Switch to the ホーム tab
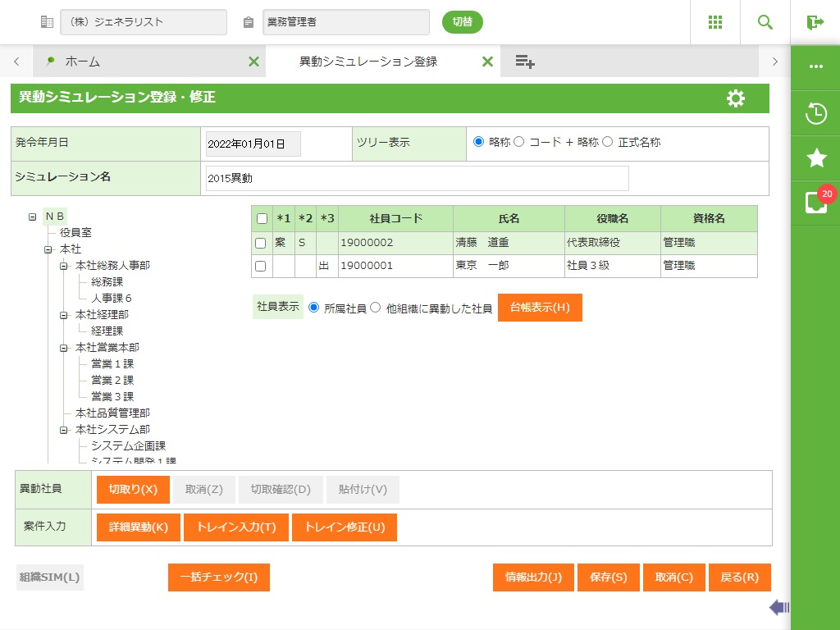Viewport: 840px width, 630px height. click(x=82, y=62)
